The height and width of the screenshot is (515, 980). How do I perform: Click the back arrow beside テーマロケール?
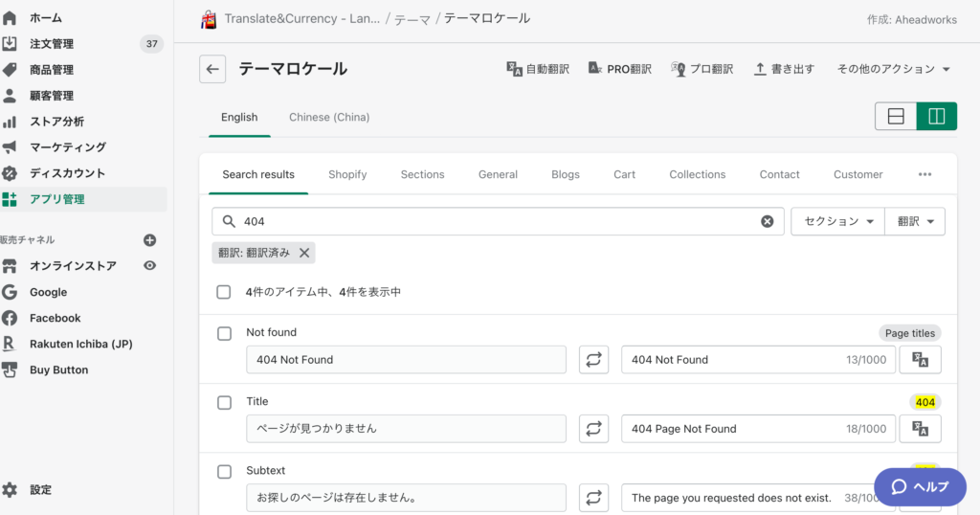pyautogui.click(x=212, y=69)
